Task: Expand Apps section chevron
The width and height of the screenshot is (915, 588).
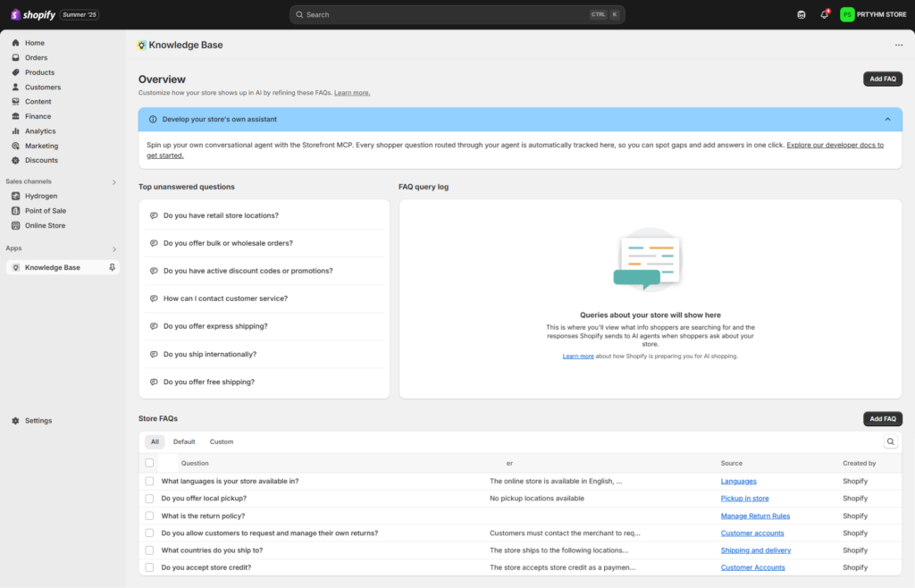Action: point(113,249)
